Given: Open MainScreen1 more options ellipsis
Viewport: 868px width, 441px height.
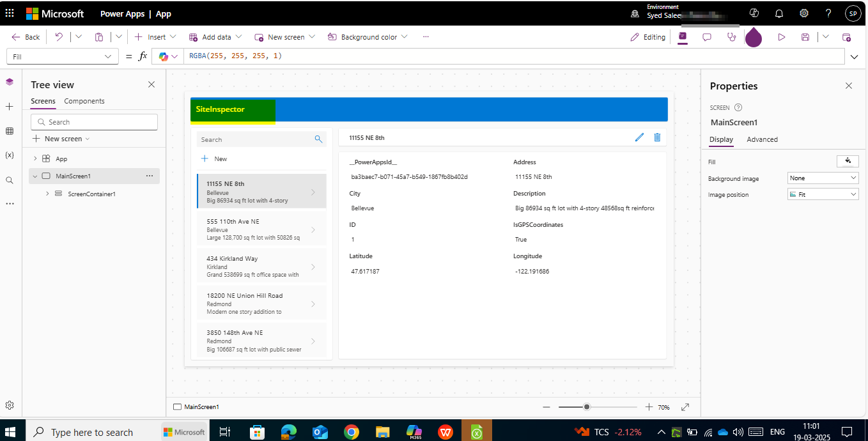Looking at the screenshot, I should 150,176.
